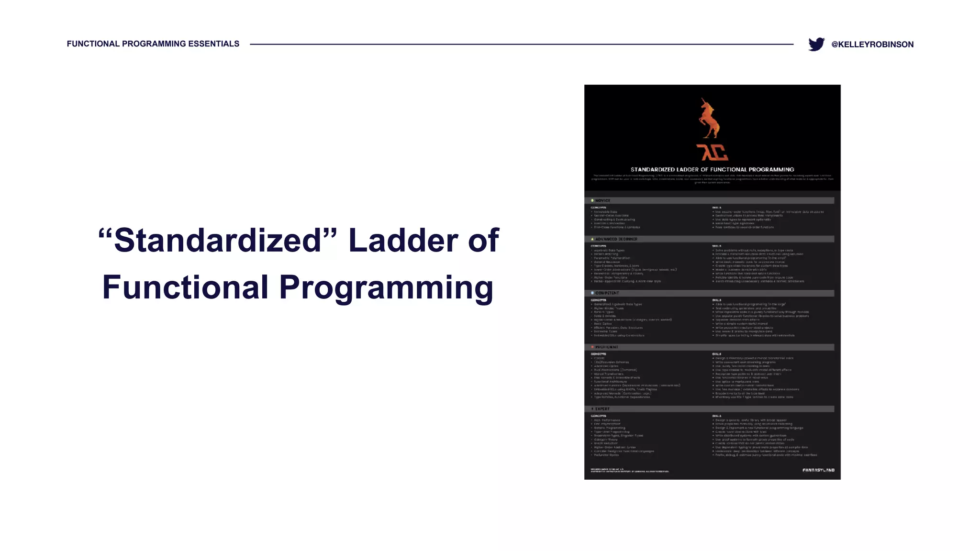Click the orange lambda C logo
The width and height of the screenshot is (980, 551).
[x=712, y=153]
